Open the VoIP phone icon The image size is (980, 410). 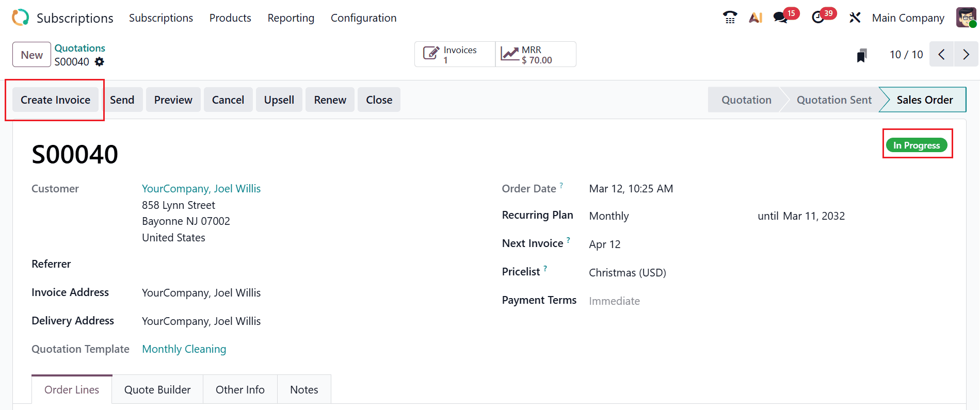730,18
